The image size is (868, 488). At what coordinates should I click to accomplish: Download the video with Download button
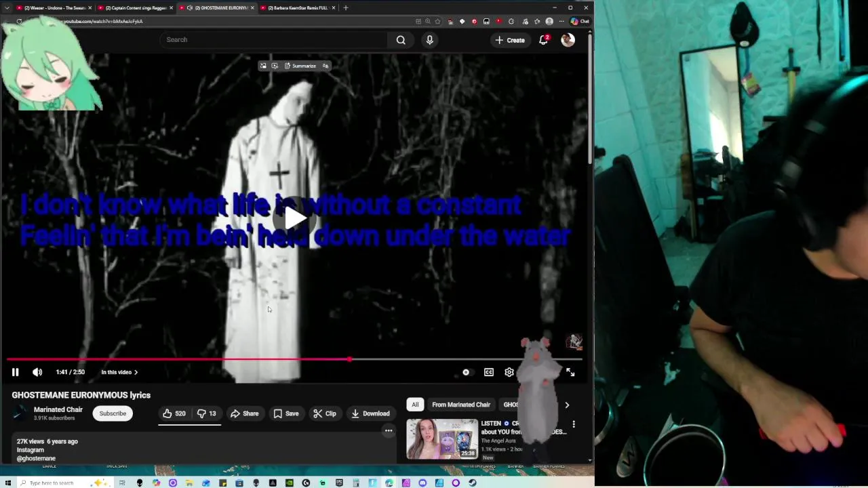click(370, 413)
